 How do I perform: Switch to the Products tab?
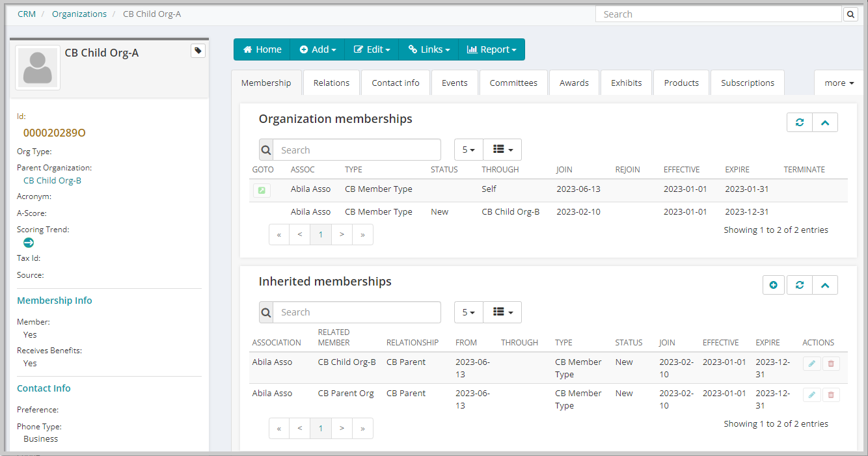pyautogui.click(x=681, y=83)
